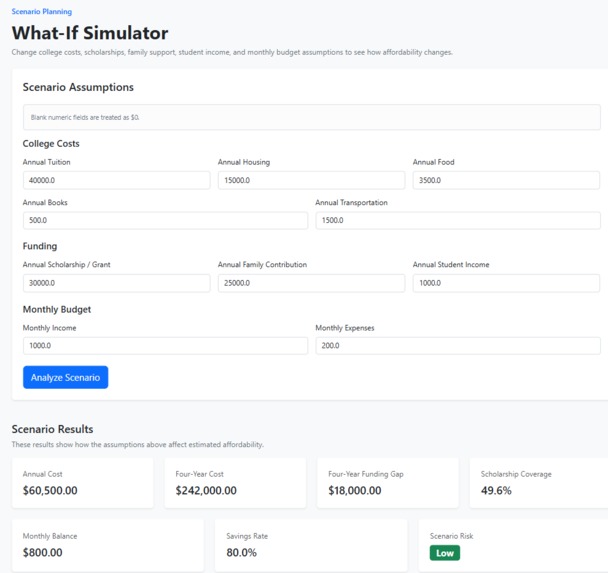The height and width of the screenshot is (573, 608).
Task: Click the Scenario Risk label
Action: click(x=451, y=536)
